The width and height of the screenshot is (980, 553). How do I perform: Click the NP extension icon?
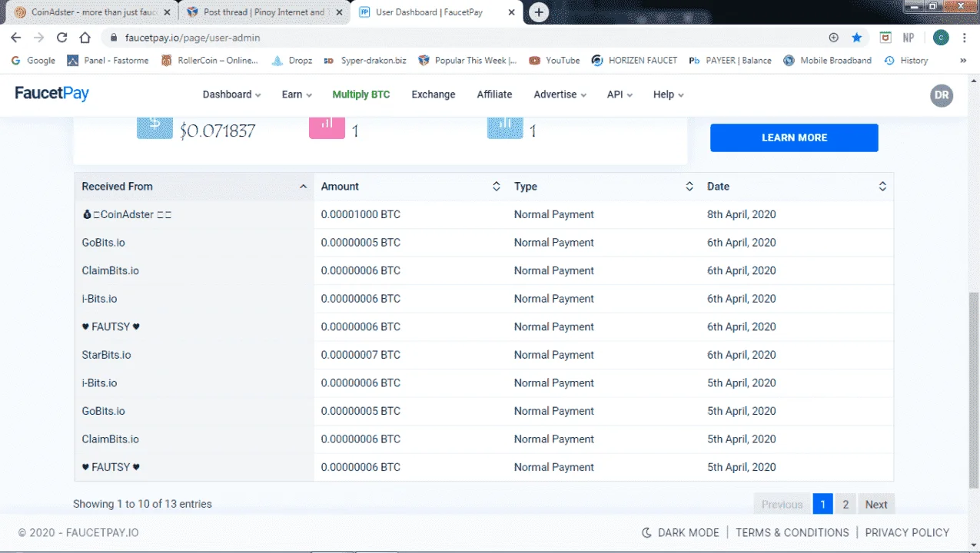tap(909, 38)
